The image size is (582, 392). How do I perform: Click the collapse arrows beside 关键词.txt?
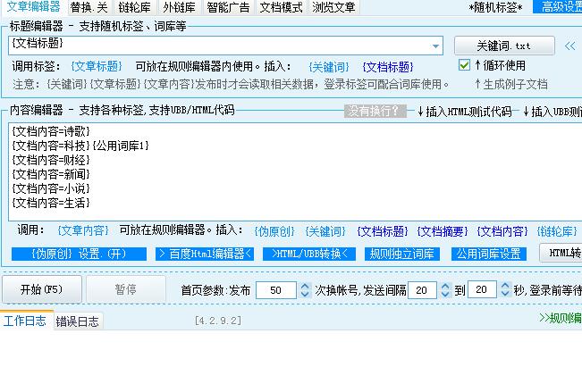(x=570, y=45)
